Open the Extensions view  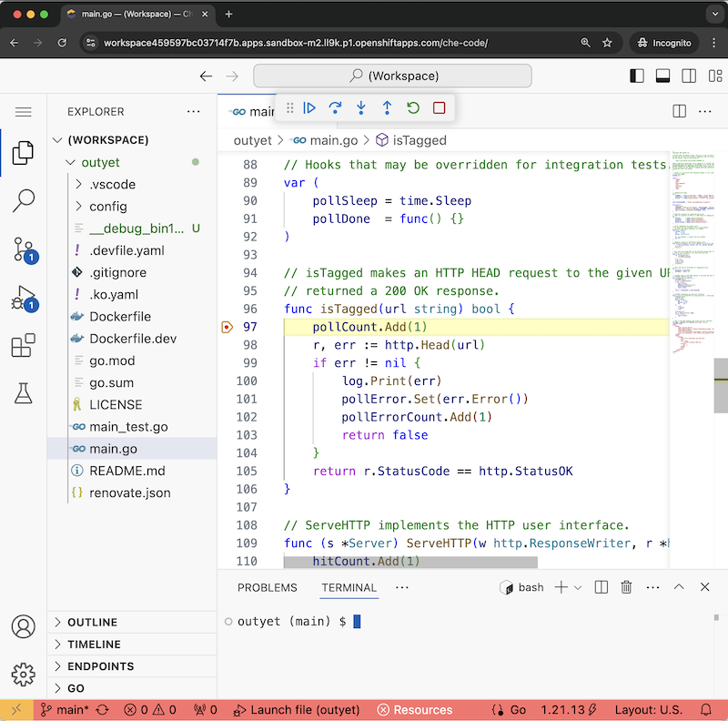point(23,346)
